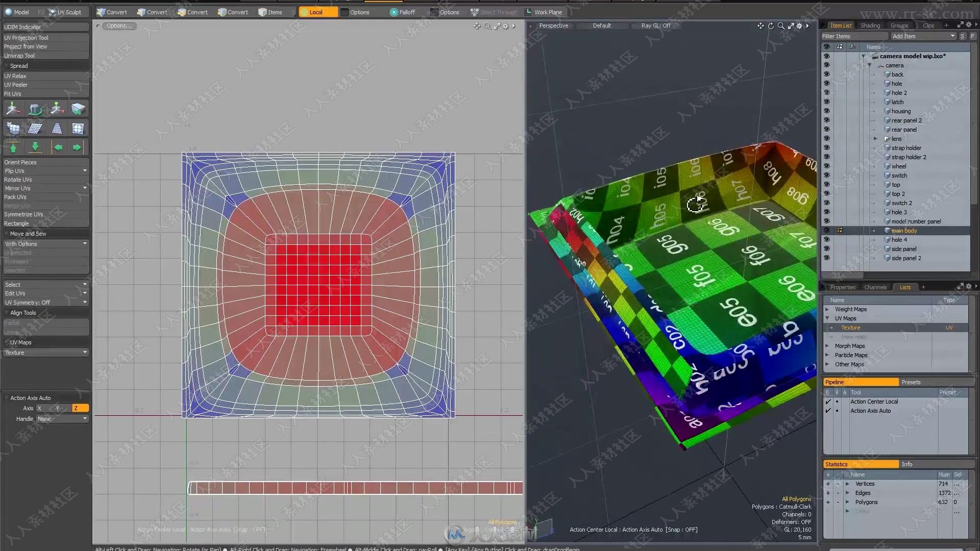Switch to the Properties tab
980x551 pixels.
842,287
